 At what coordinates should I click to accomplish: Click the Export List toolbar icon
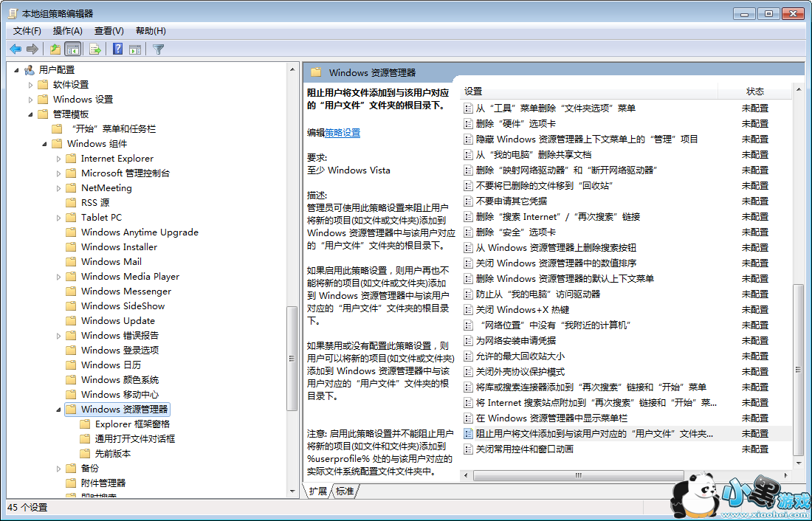pos(94,49)
